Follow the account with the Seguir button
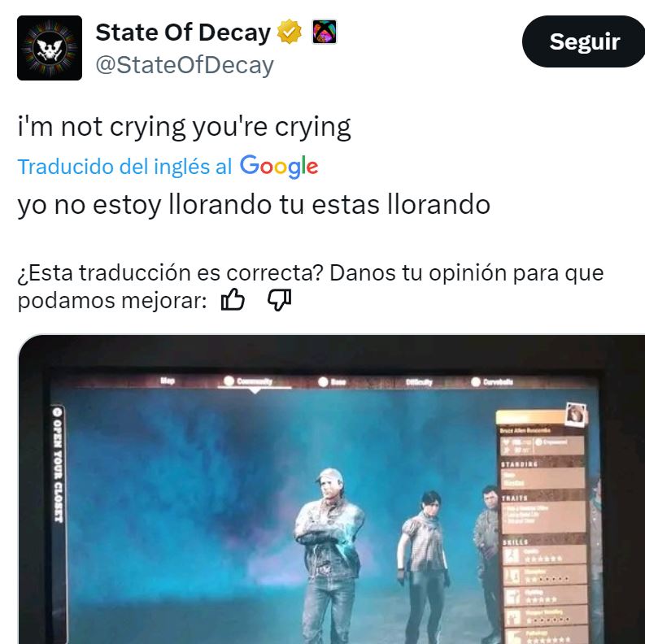 [x=584, y=41]
